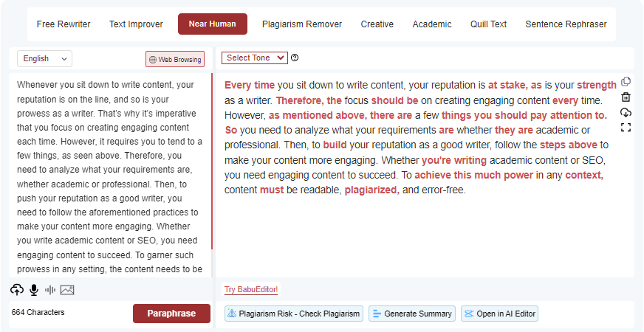The height and width of the screenshot is (332, 644).
Task: Download the paraphrased result
Action: pyautogui.click(x=626, y=112)
